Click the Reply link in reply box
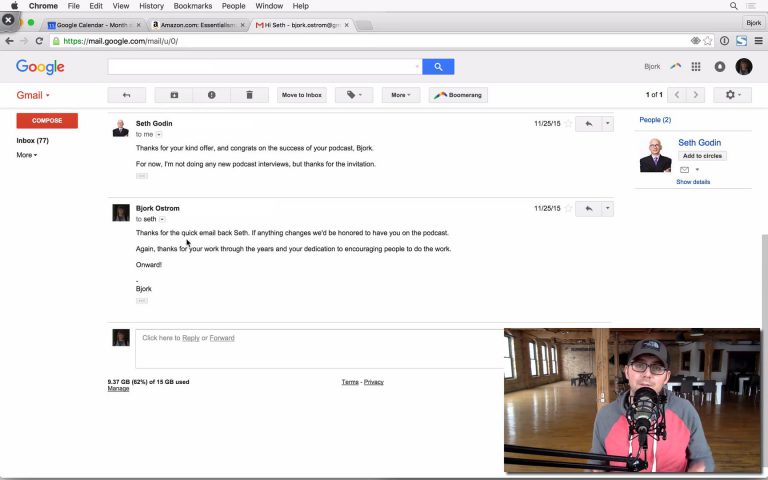Image resolution: width=768 pixels, height=480 pixels. pos(191,338)
